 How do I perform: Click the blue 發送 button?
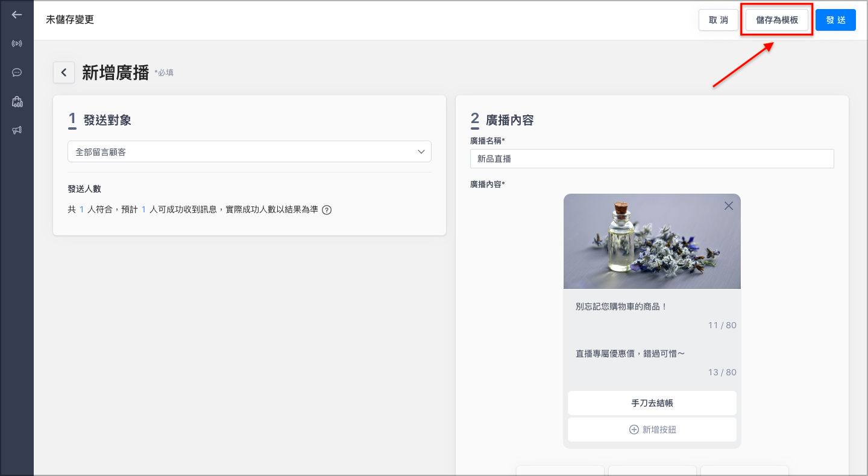[x=835, y=20]
